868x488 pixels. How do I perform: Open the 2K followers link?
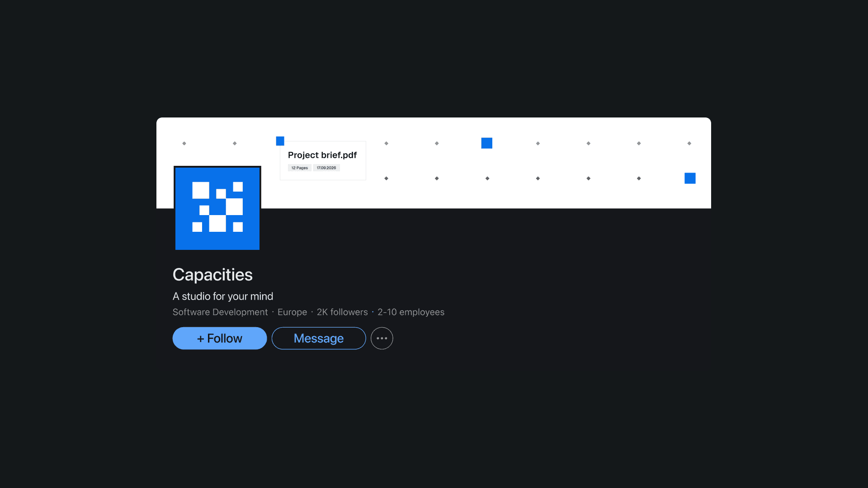coord(342,312)
